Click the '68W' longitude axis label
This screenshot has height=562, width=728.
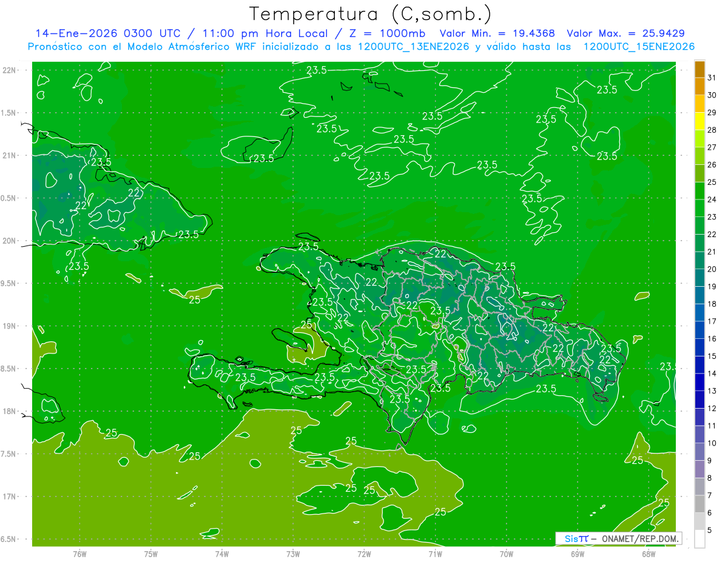(649, 554)
